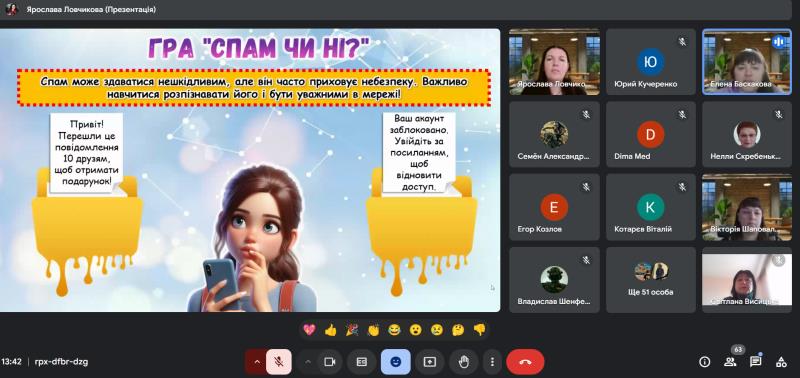Leave the call

coord(525,362)
